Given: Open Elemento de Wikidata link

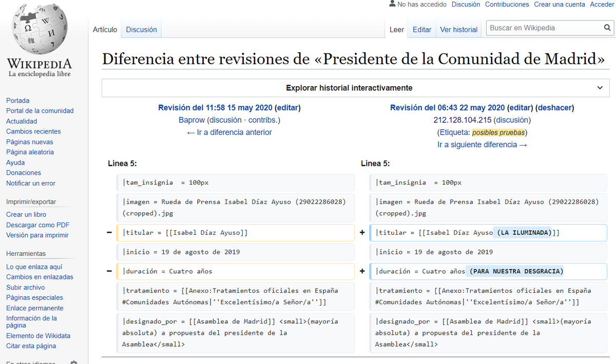Looking at the screenshot, I should tap(38, 336).
